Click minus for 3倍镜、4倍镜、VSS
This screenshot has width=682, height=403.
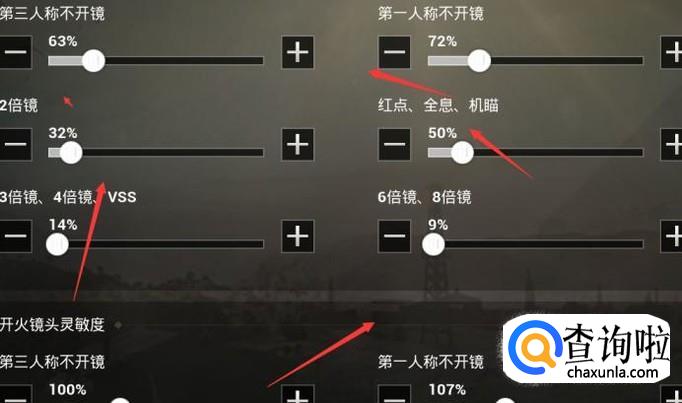click(x=15, y=236)
